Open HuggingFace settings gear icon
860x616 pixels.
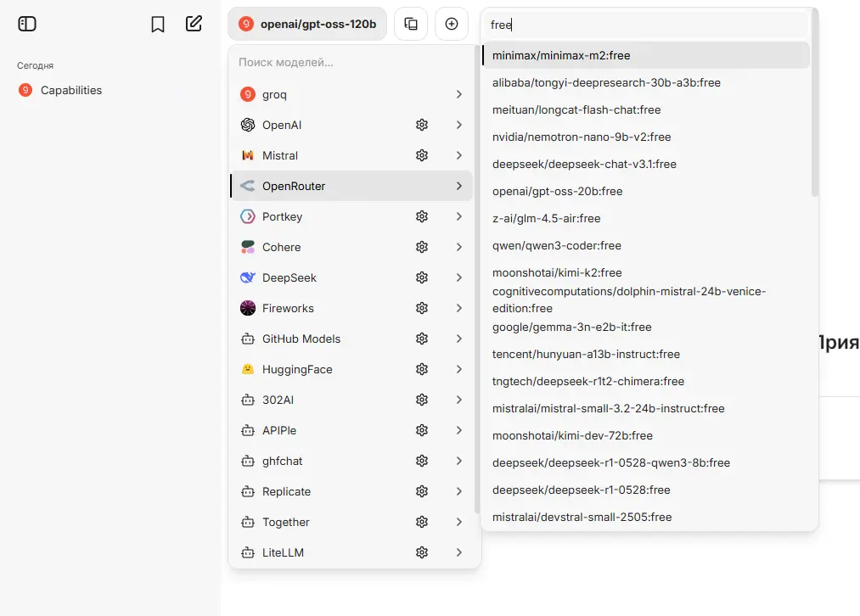[x=422, y=369]
